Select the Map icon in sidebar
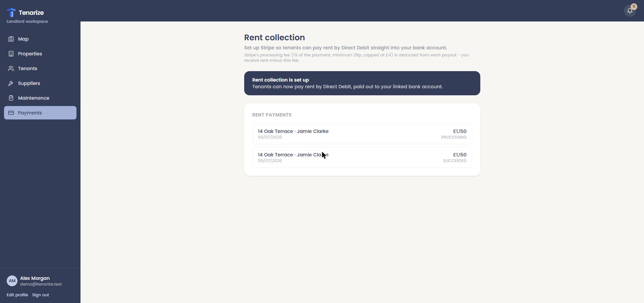This screenshot has height=303, width=644. (11, 39)
